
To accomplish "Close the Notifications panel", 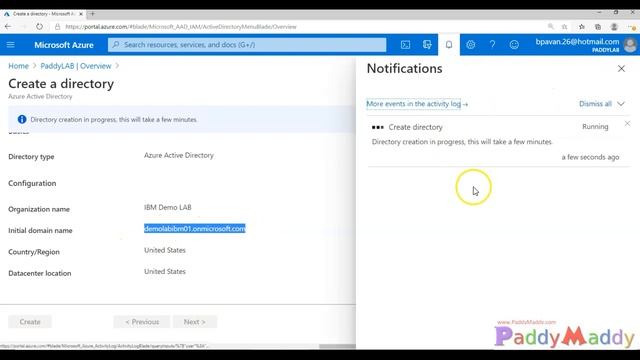I will [x=621, y=69].
